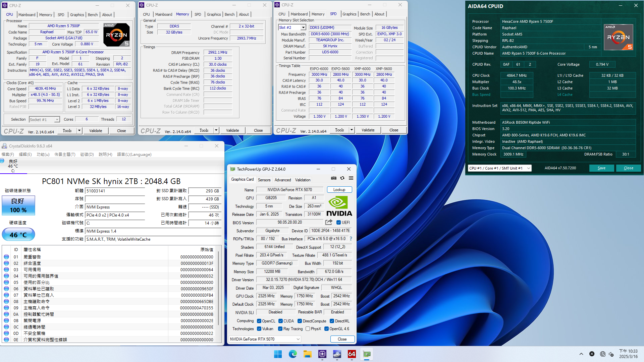Show hidden tray icons chevron
This screenshot has height=362, width=644.
581,354
